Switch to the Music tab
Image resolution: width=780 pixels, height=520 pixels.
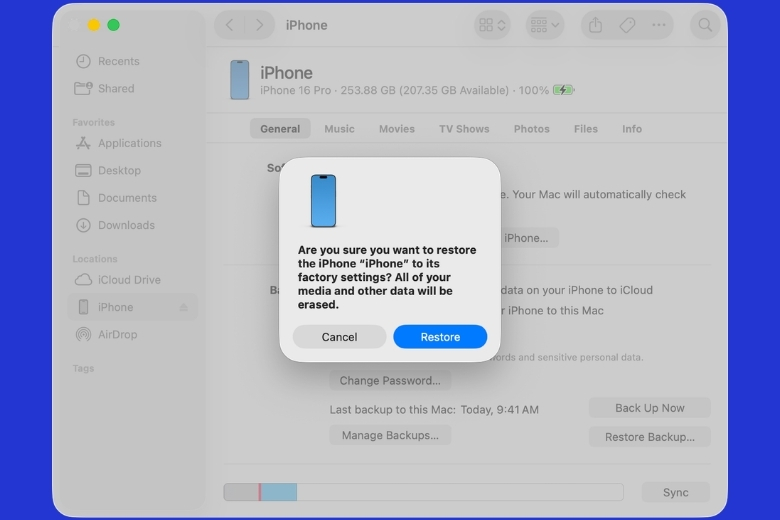(x=339, y=129)
